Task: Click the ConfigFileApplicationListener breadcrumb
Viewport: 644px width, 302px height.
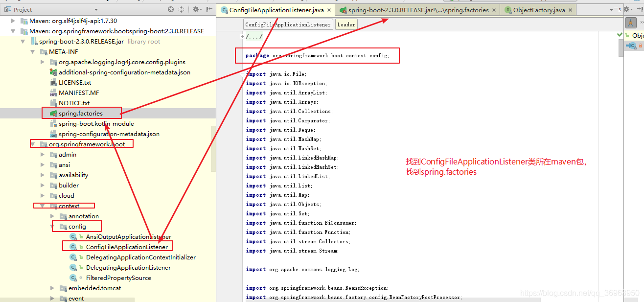Action: pos(288,24)
